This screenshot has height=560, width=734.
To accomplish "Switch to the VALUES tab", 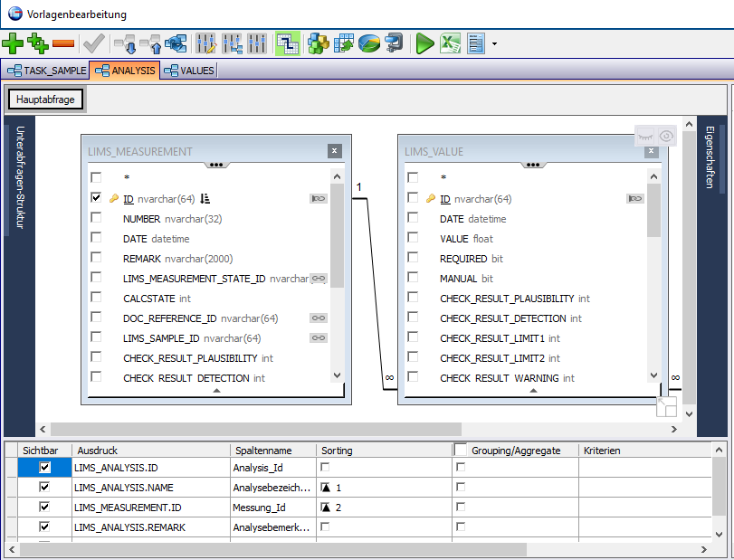I will click(x=189, y=70).
